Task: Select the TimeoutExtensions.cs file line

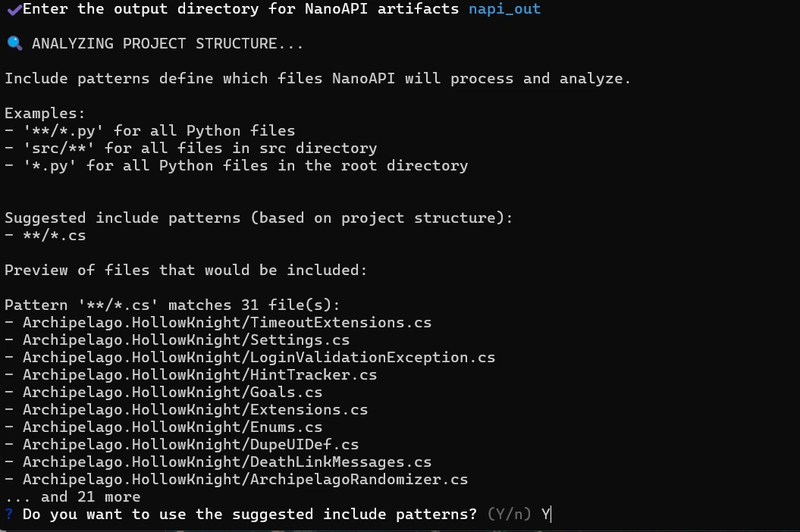Action: pos(218,323)
